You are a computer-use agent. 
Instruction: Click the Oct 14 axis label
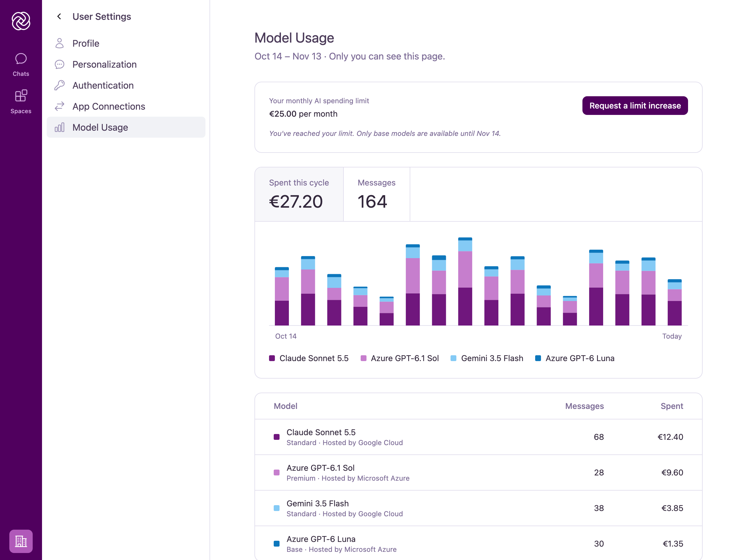tap(286, 336)
